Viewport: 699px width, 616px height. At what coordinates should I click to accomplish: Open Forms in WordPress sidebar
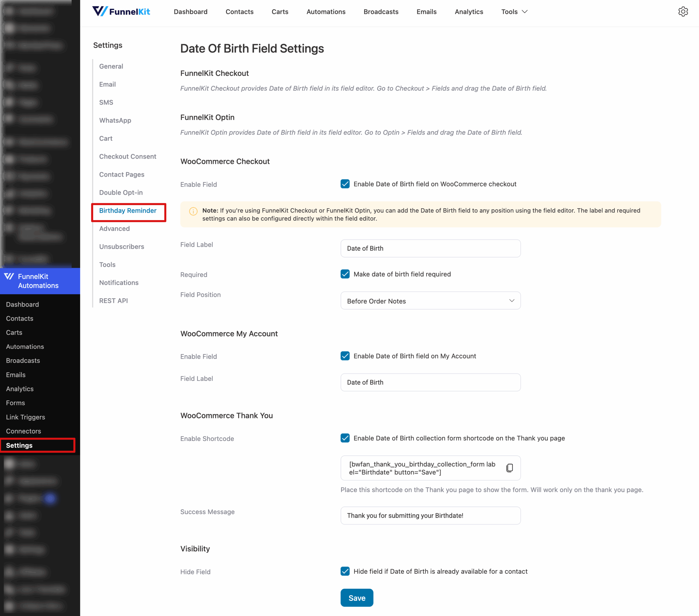[15, 403]
